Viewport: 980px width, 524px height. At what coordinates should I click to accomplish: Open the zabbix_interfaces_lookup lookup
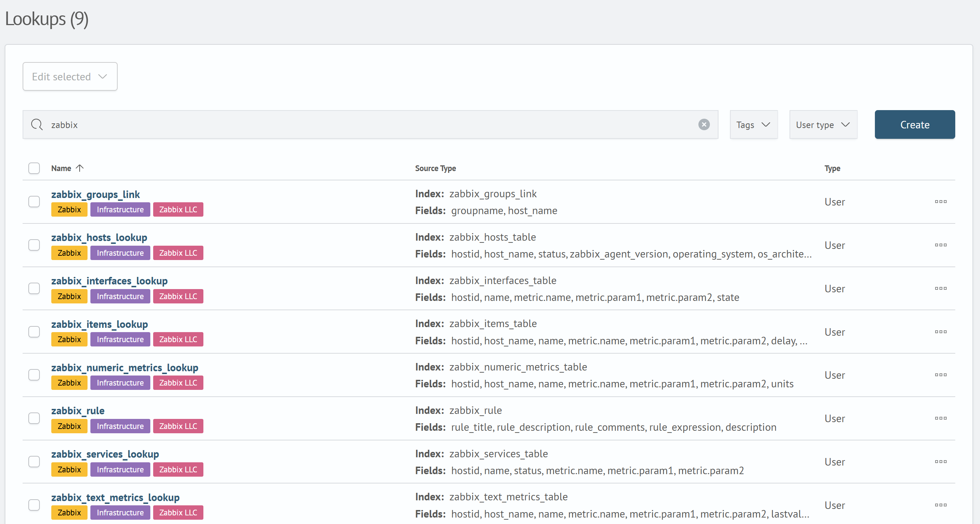[x=109, y=280]
